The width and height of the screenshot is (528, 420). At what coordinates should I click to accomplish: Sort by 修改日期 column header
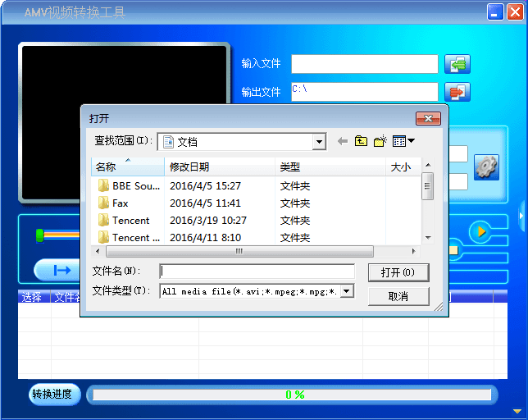(x=220, y=167)
